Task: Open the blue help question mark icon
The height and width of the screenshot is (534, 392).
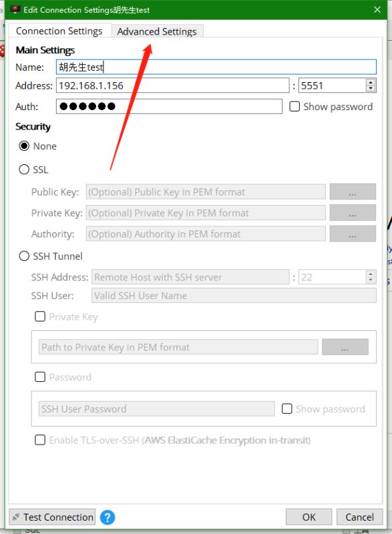Action: pyautogui.click(x=108, y=517)
